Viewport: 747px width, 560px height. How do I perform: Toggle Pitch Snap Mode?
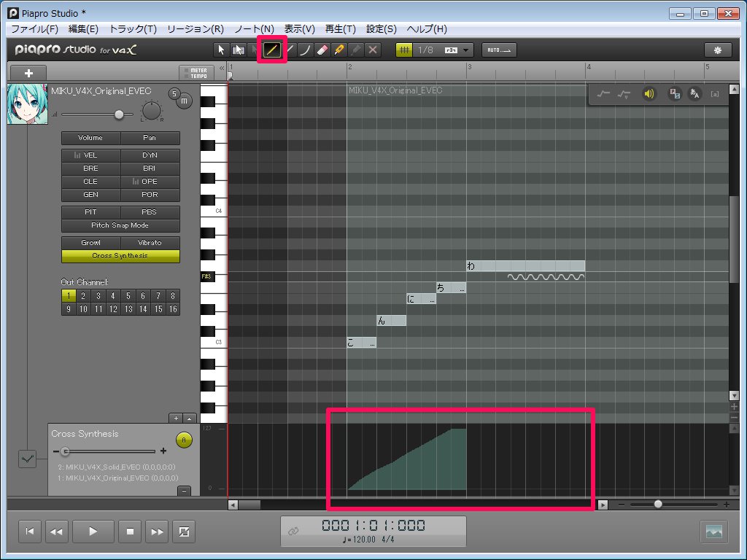(120, 225)
